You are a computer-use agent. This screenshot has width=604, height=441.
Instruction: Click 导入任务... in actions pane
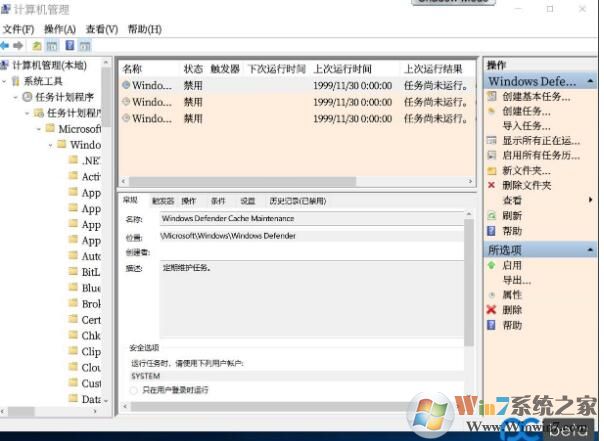(527, 126)
